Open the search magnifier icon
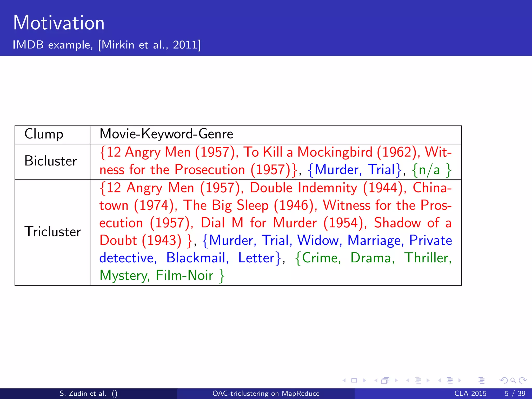The height and width of the screenshot is (399, 532). [513, 381]
